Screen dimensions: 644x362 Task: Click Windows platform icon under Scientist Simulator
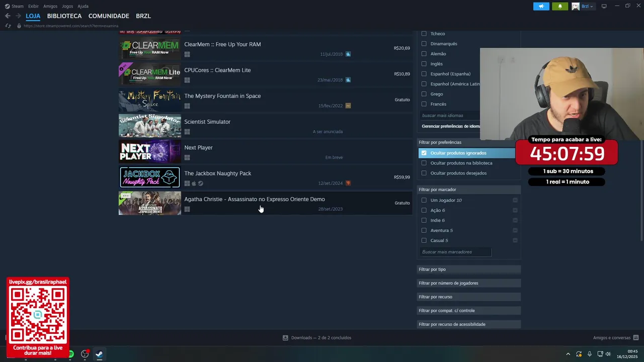(187, 132)
